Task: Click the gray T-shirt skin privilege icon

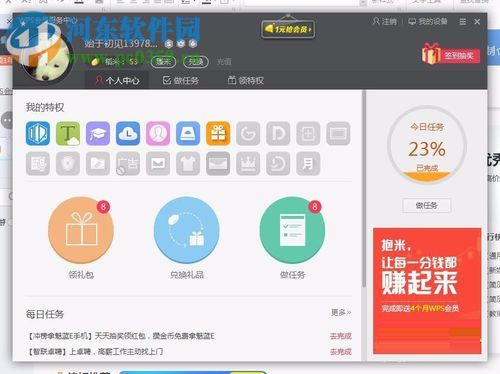Action: [x=188, y=163]
